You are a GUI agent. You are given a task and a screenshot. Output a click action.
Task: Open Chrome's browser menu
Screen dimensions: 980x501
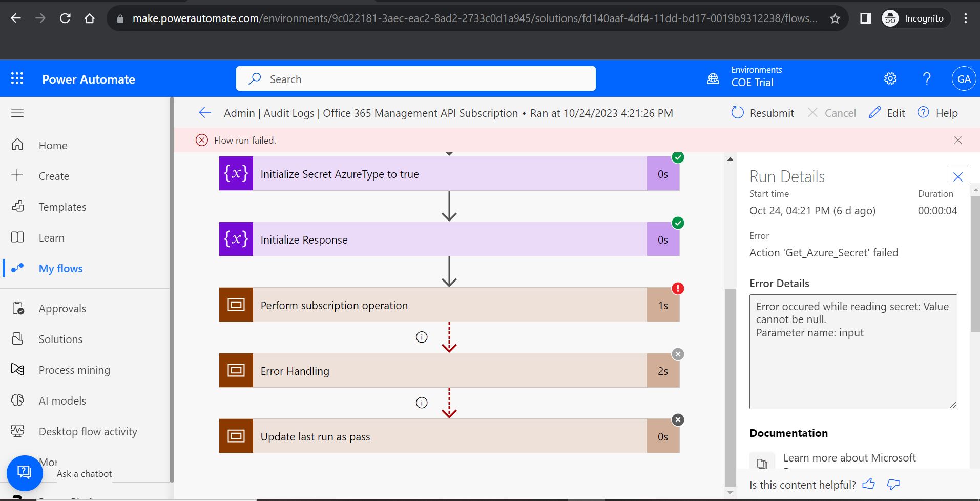(x=965, y=18)
